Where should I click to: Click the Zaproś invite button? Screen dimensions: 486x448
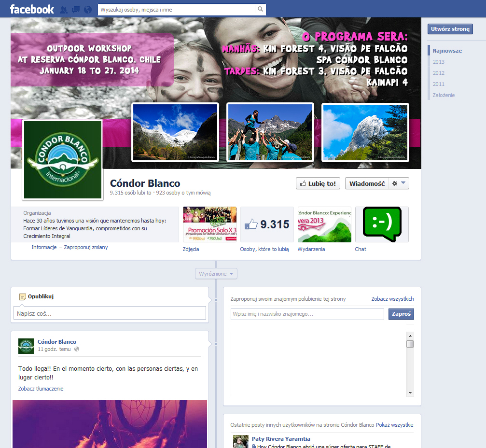point(401,314)
